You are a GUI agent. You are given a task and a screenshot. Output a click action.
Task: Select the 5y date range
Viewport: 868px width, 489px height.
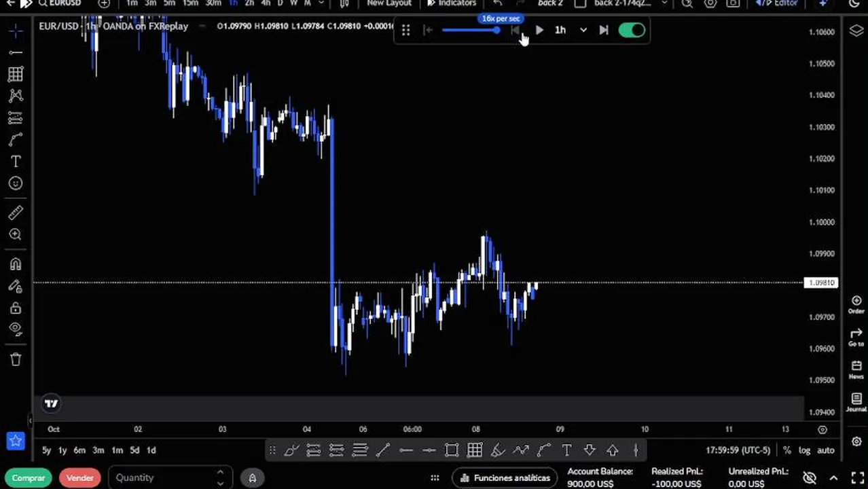click(x=46, y=450)
